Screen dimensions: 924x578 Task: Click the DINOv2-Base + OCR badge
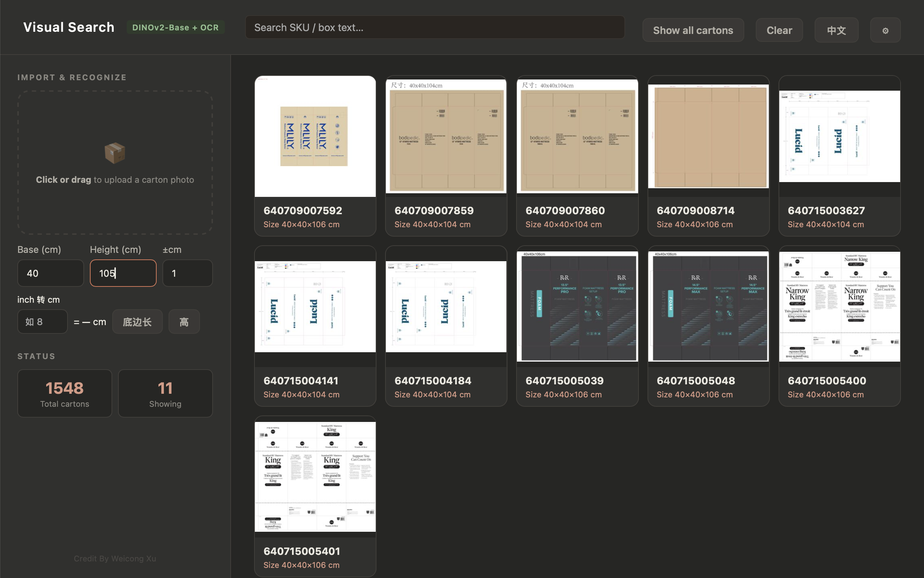pyautogui.click(x=175, y=27)
